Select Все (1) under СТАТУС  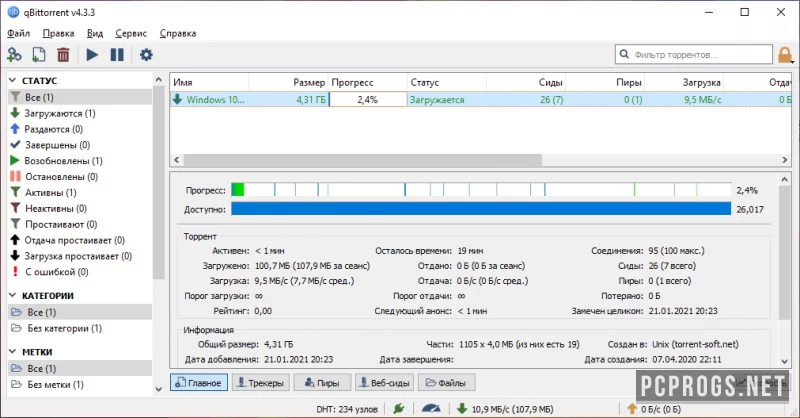pos(80,97)
